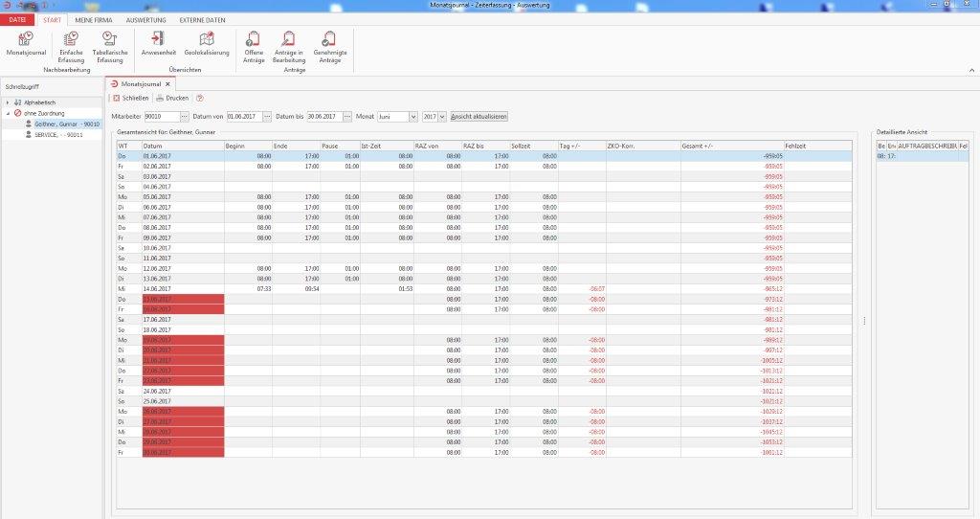Screen dimensions: 980x519
Task: Click the -06:07 Tag +/- value
Action: (597, 289)
